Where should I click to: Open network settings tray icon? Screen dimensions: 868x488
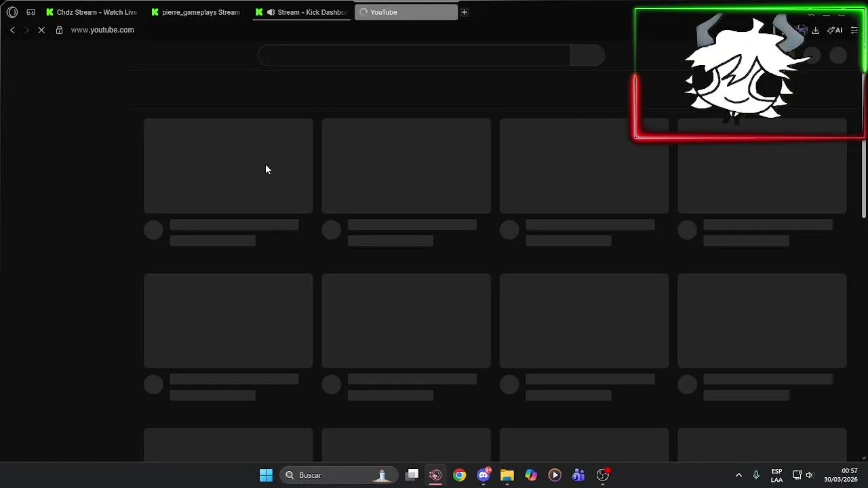(797, 475)
